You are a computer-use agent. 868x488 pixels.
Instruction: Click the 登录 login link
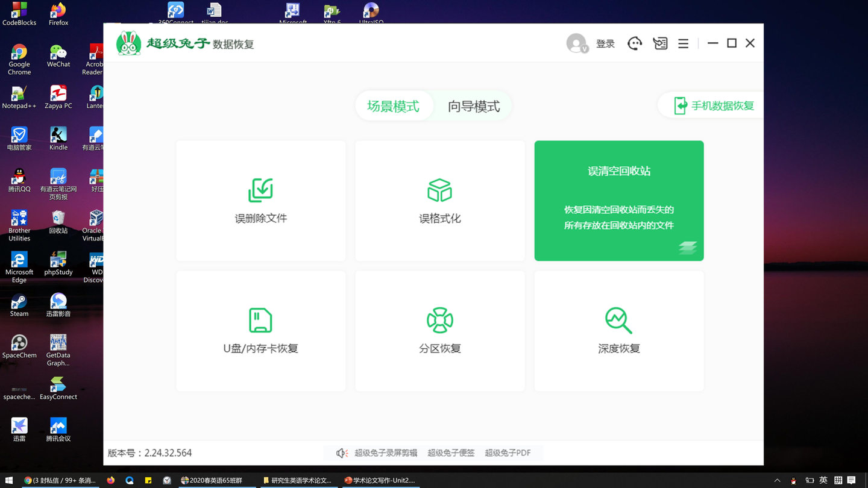coord(605,43)
